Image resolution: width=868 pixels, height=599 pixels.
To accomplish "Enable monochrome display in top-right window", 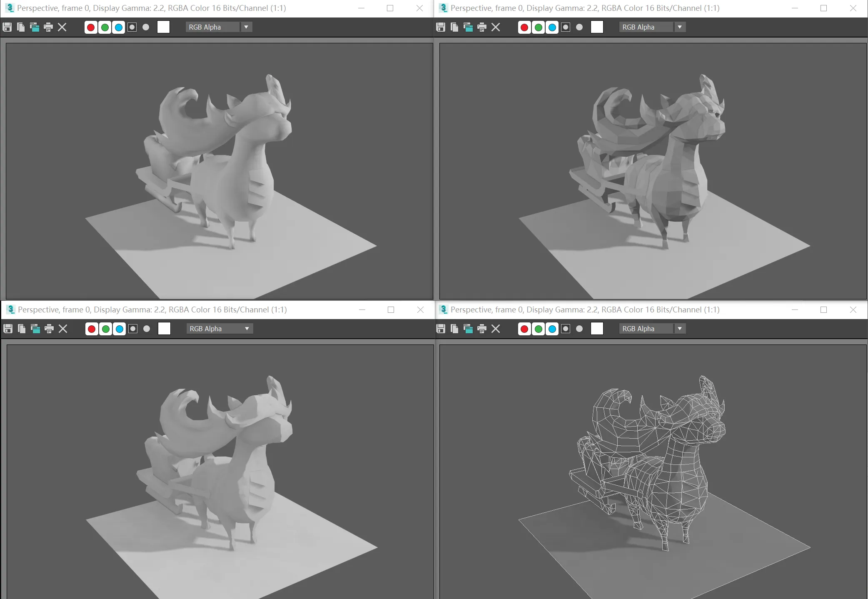I will click(579, 27).
